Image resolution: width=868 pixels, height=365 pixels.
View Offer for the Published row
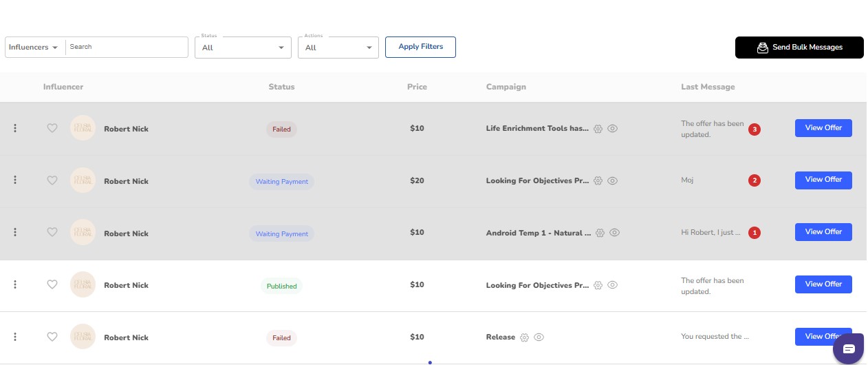click(823, 284)
